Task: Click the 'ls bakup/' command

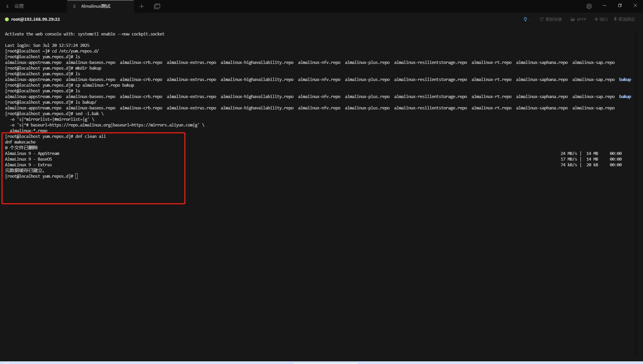Action: coord(86,102)
